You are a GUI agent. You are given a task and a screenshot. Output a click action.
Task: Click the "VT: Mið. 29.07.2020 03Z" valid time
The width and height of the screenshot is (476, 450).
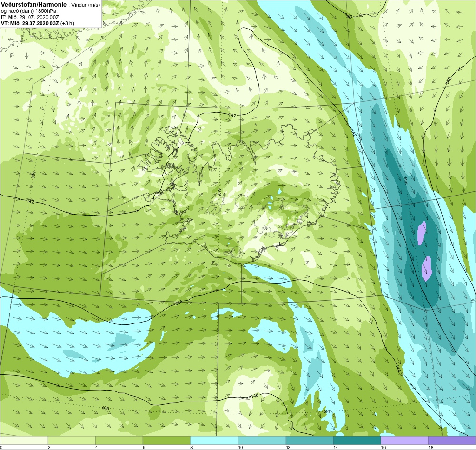30,23
